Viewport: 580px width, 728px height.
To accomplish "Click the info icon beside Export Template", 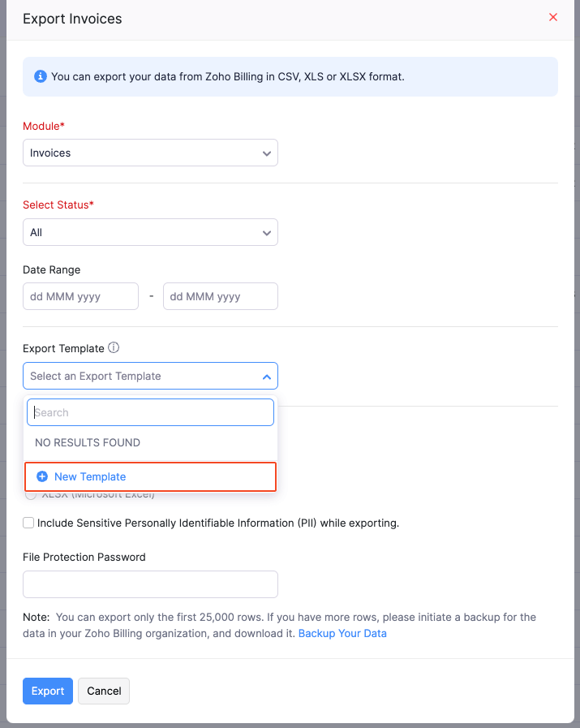I will click(x=114, y=347).
